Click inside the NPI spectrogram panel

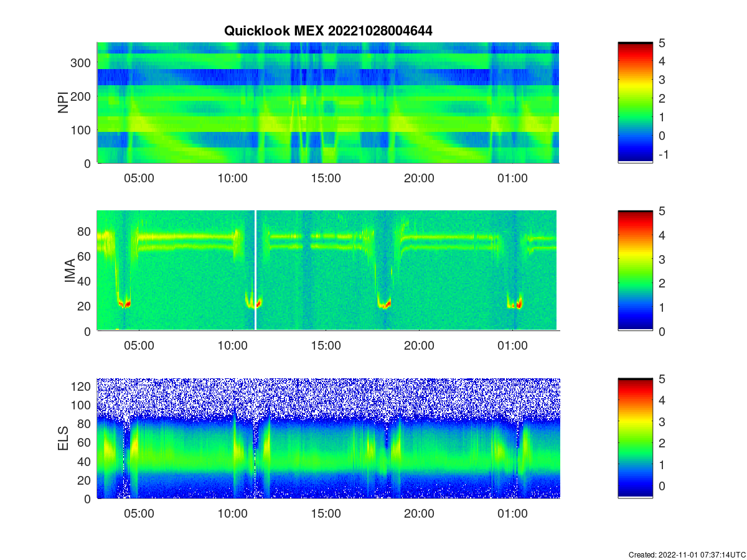pos(328,103)
